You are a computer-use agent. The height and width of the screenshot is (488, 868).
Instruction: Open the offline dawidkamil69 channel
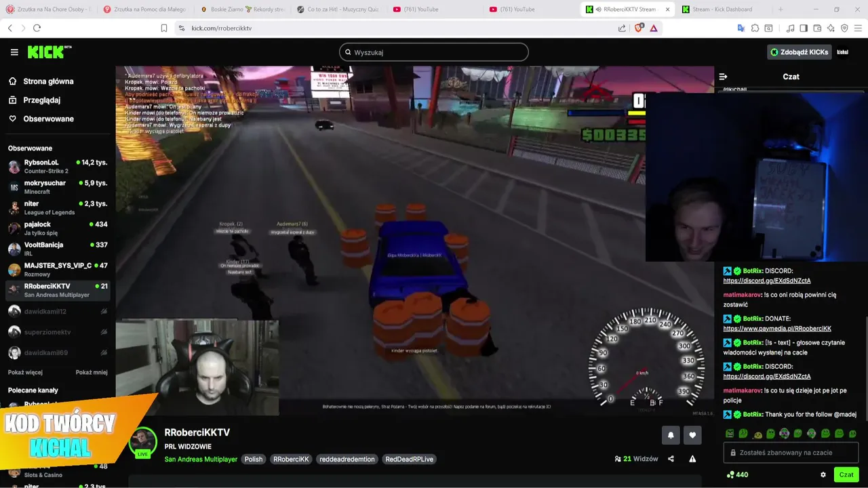coord(58,352)
